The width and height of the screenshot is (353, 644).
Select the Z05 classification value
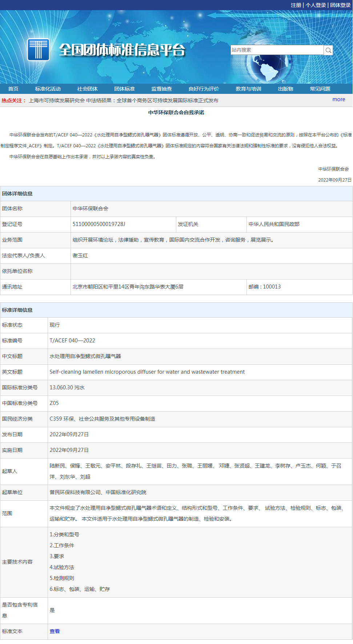click(54, 403)
